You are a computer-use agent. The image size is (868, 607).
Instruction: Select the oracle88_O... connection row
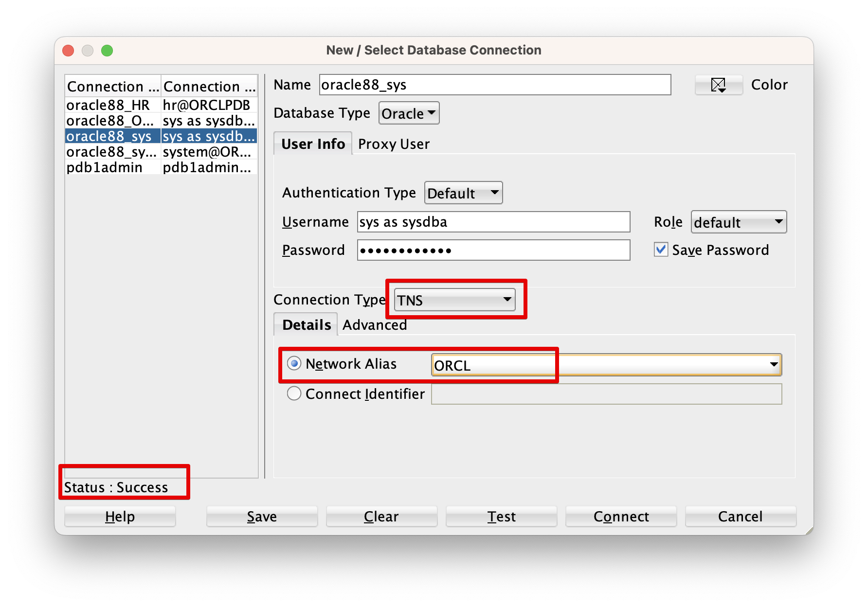tap(113, 121)
